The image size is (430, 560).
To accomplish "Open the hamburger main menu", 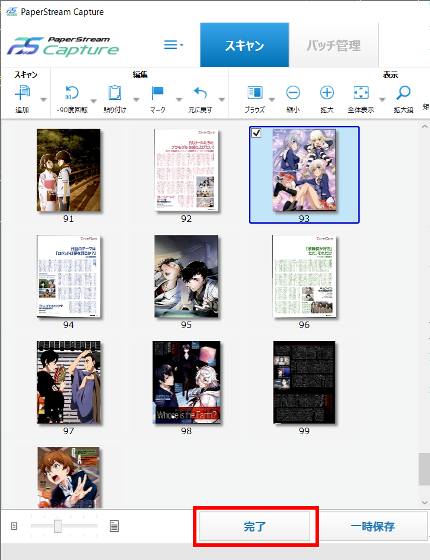I will [173, 45].
